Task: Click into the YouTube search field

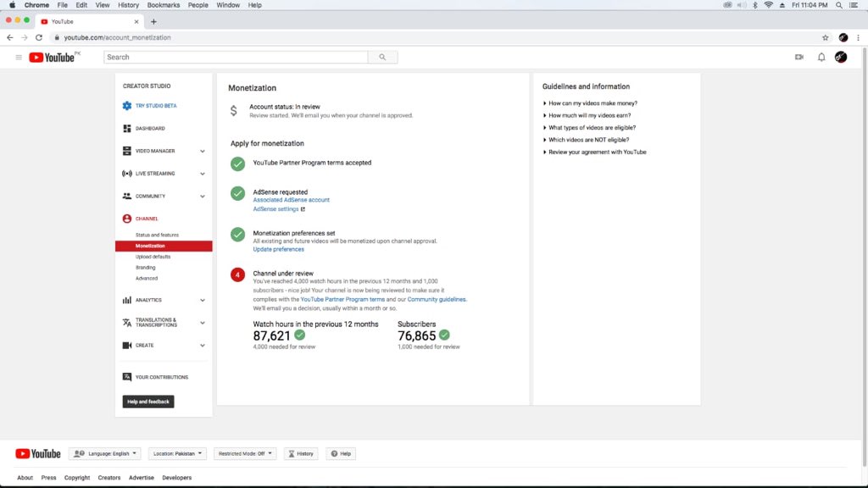Action: (236, 57)
